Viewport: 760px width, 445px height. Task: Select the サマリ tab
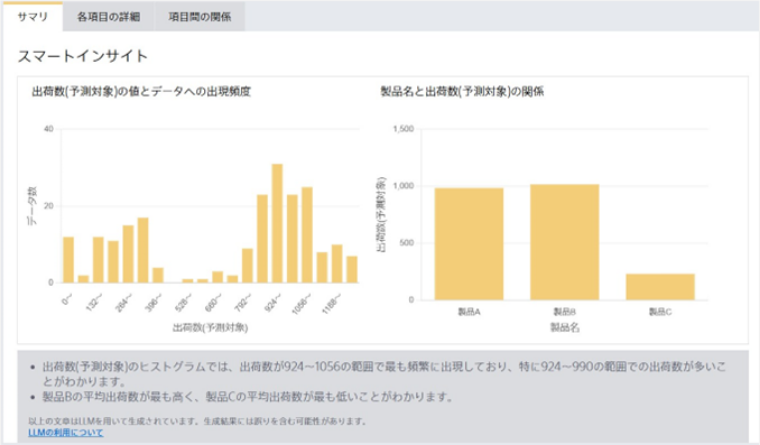pos(33,16)
